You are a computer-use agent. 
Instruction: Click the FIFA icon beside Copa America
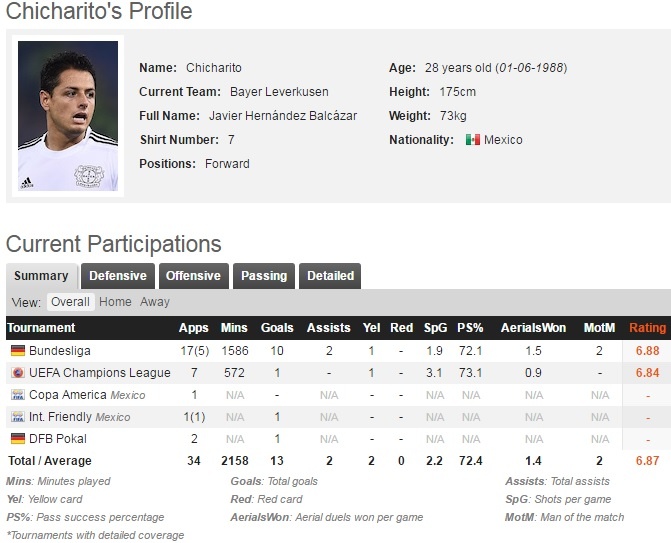(17, 395)
